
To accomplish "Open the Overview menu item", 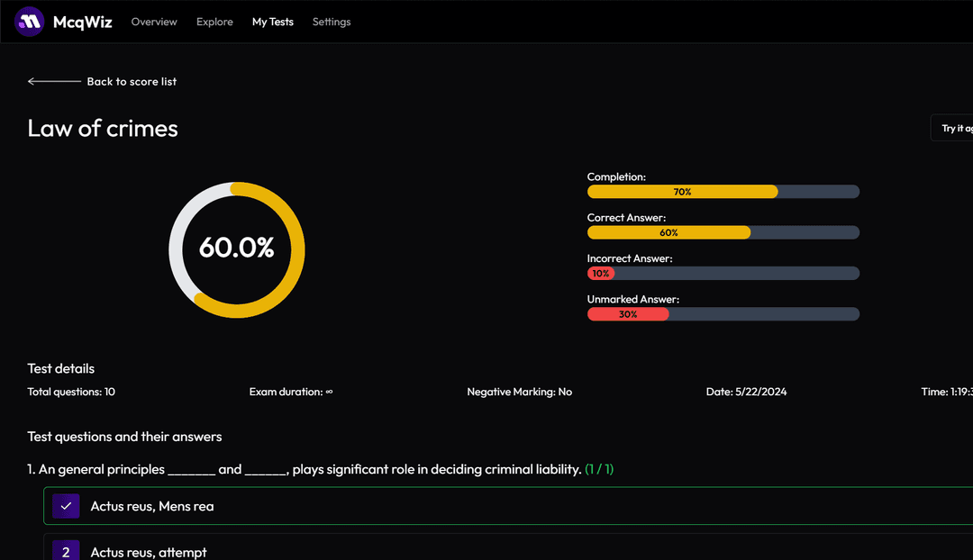I will pyautogui.click(x=154, y=22).
